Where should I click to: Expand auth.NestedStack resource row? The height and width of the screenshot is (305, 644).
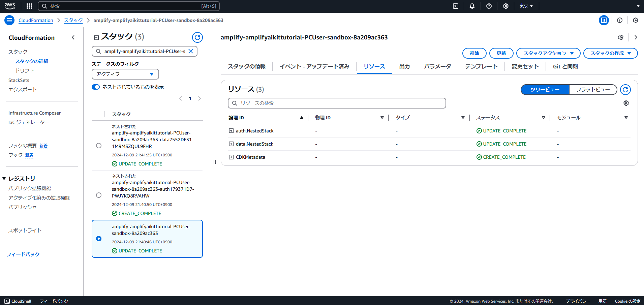point(231,131)
